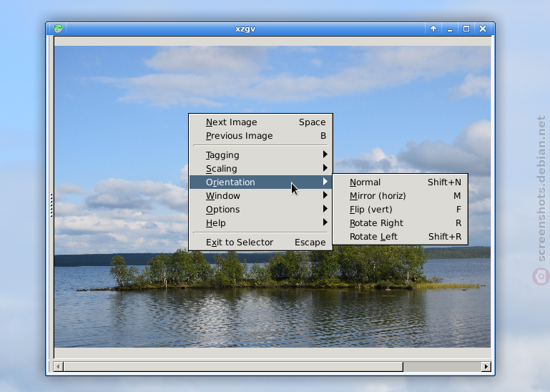Open the Help submenu
Image resolution: width=550 pixels, height=392 pixels.
[x=260, y=223]
